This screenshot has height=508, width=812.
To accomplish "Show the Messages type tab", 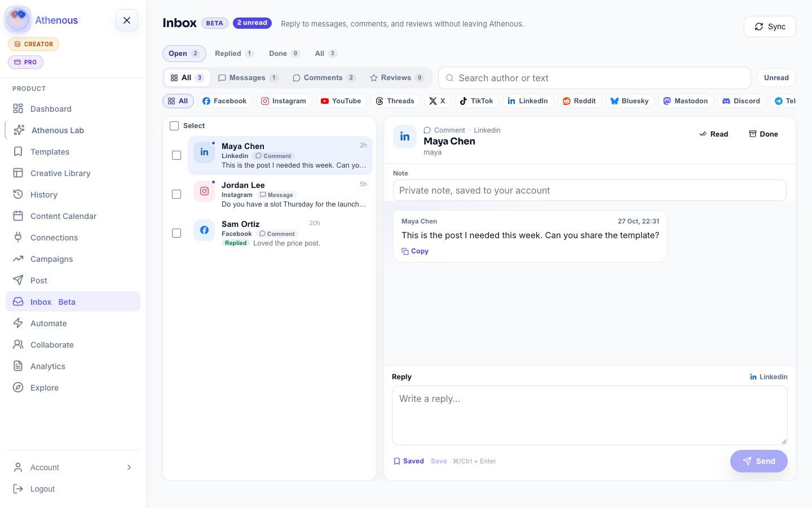I will click(x=248, y=78).
